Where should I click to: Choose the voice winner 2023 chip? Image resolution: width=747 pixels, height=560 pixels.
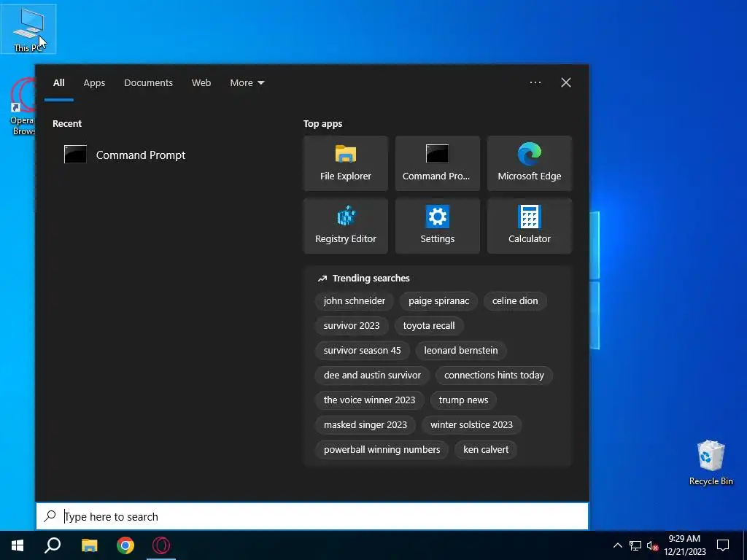coord(369,400)
